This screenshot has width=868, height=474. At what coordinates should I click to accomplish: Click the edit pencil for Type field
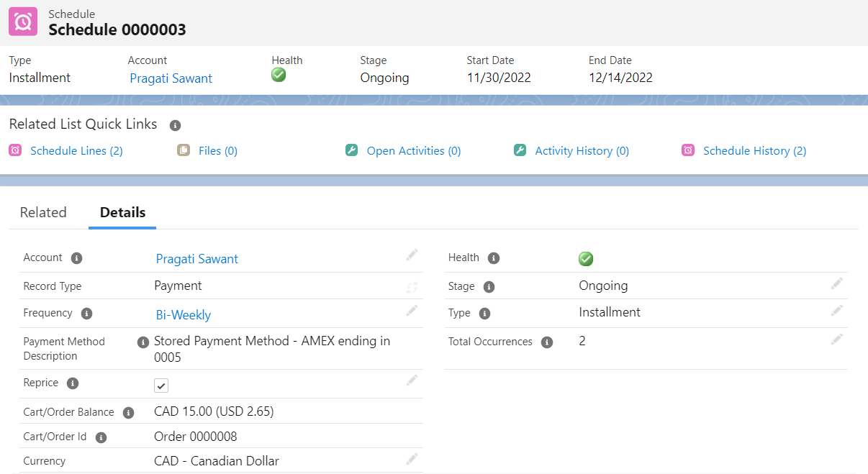pyautogui.click(x=836, y=310)
